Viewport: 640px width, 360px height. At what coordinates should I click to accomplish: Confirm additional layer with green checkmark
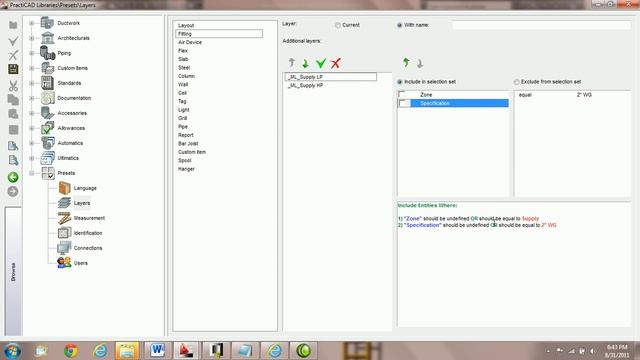point(321,63)
